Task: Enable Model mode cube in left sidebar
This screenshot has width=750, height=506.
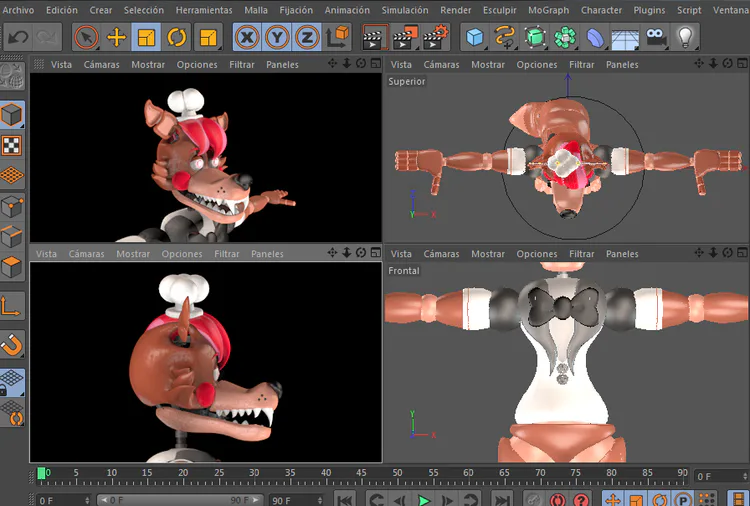Action: [x=11, y=115]
